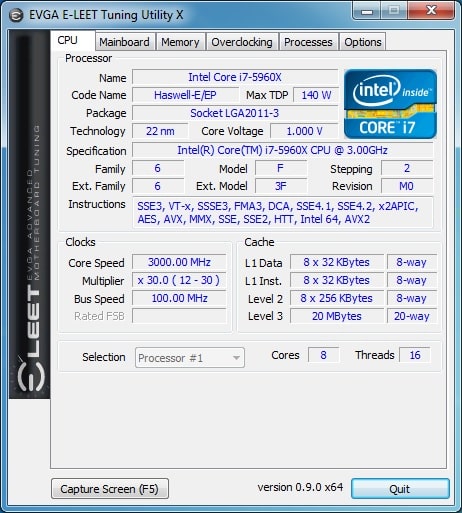Click the Intel Core i7 badge image
The height and width of the screenshot is (513, 462).
coord(390,104)
